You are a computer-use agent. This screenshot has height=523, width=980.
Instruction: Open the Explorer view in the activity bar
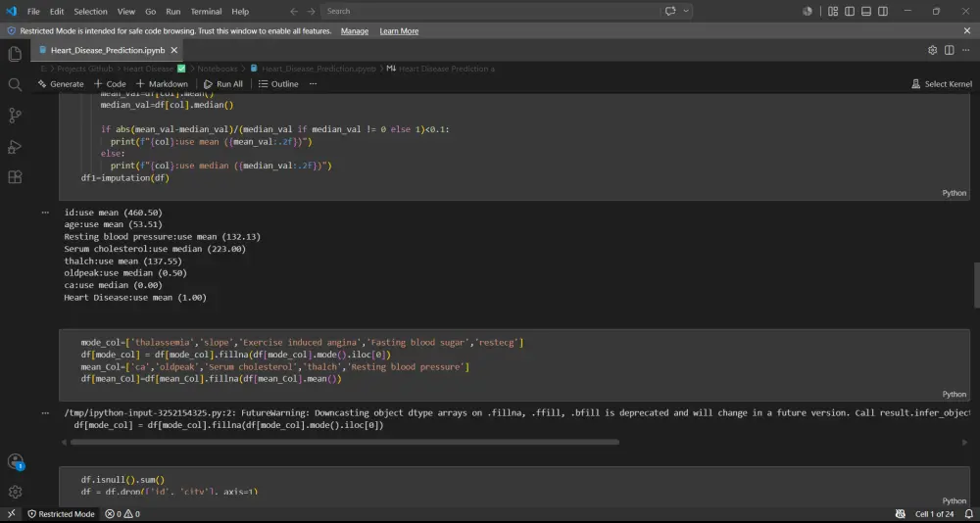coord(15,54)
